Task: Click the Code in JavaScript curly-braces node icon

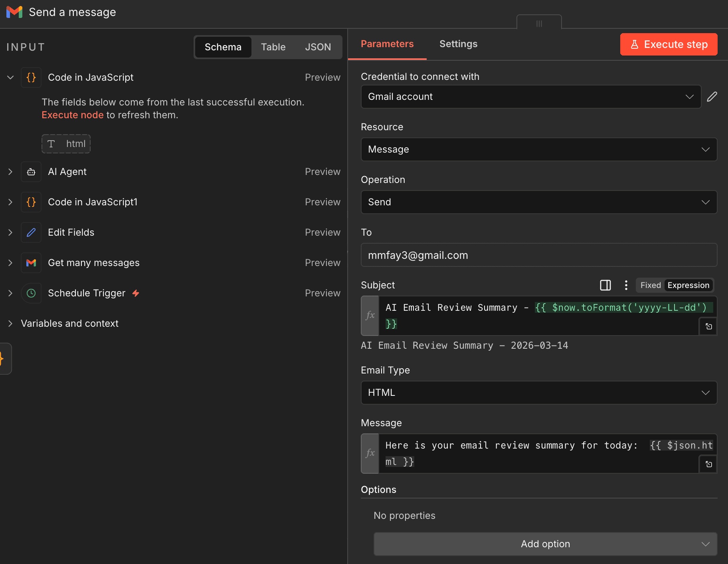Action: pos(31,77)
